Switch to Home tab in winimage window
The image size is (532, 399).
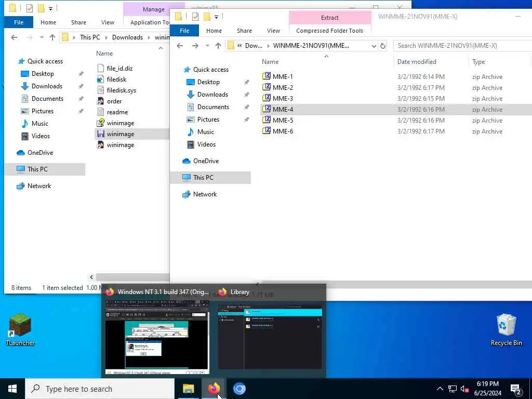[48, 22]
